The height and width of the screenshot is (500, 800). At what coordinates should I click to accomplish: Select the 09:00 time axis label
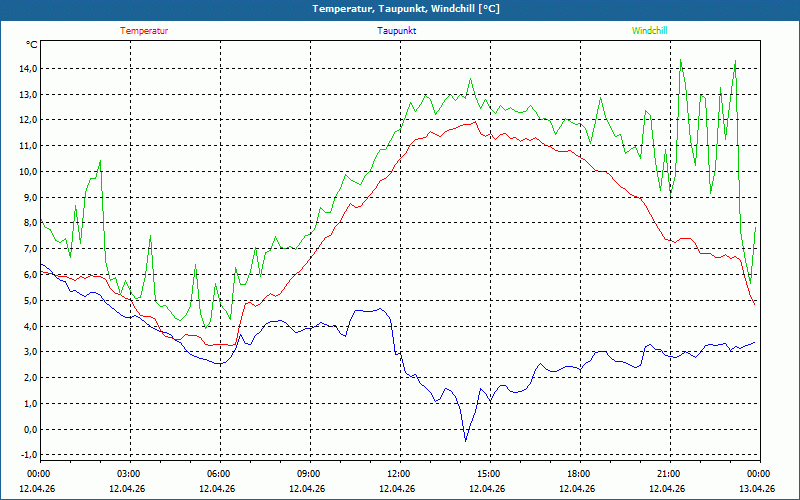point(309,474)
